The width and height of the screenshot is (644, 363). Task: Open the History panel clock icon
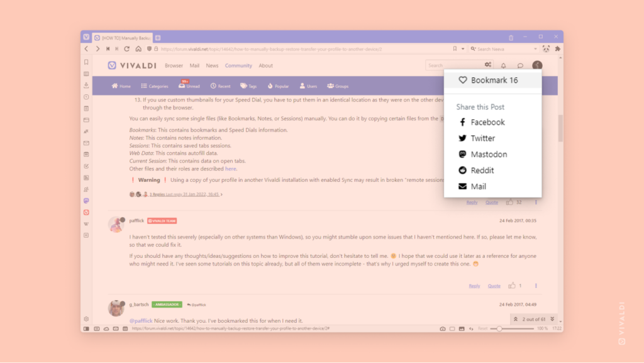tap(86, 97)
